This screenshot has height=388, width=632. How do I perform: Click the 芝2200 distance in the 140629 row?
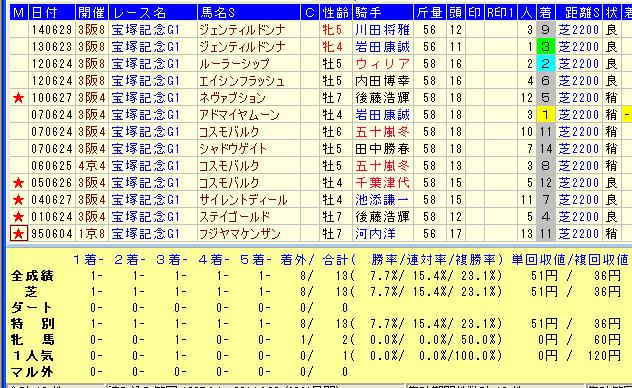tap(579, 30)
